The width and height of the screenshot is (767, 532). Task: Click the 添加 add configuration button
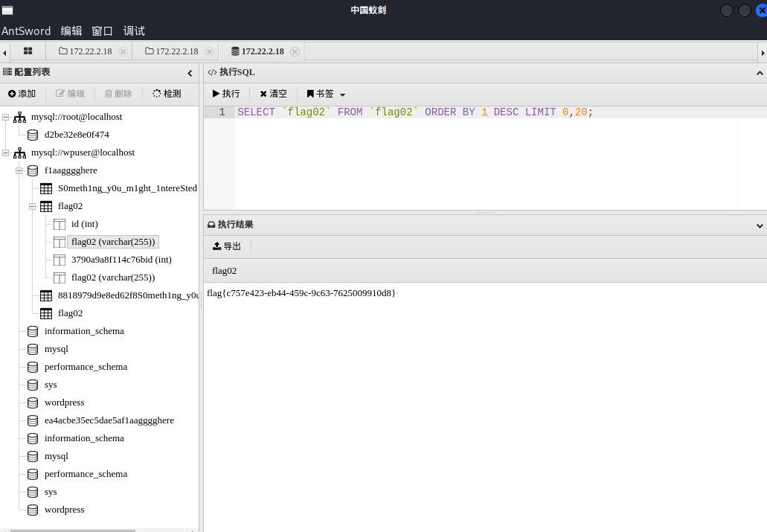click(22, 94)
